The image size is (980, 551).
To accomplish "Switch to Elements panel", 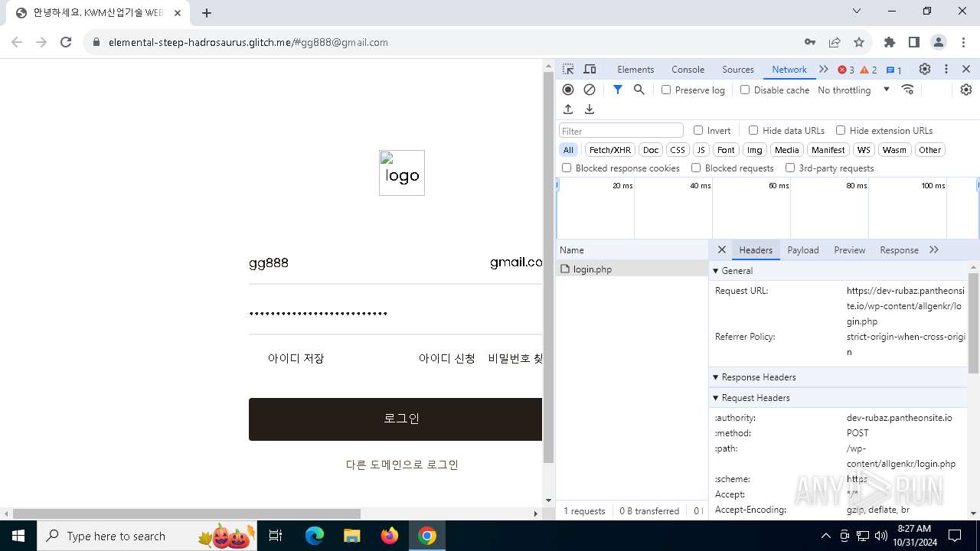I will [x=635, y=69].
